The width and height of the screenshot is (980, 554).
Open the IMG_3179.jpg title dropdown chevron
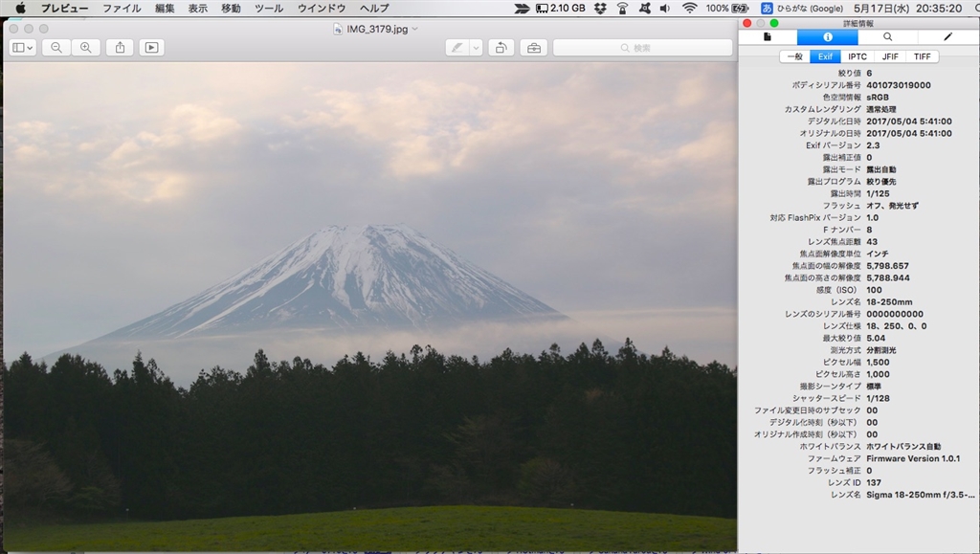tap(415, 29)
